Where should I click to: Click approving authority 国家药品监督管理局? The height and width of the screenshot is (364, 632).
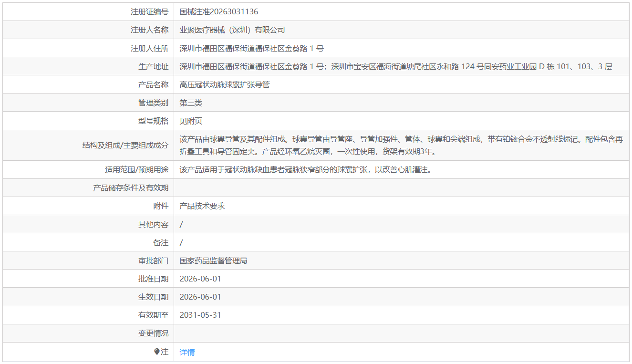(x=213, y=260)
